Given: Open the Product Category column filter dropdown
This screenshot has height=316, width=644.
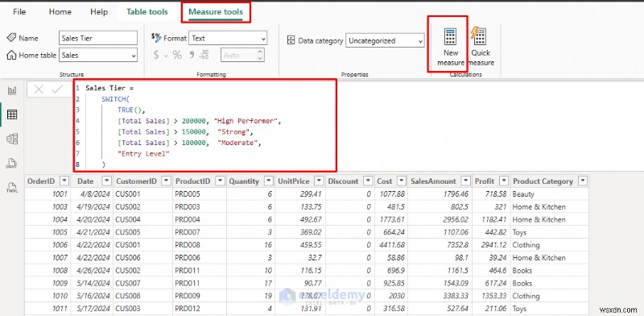Looking at the screenshot, I should click(582, 181).
